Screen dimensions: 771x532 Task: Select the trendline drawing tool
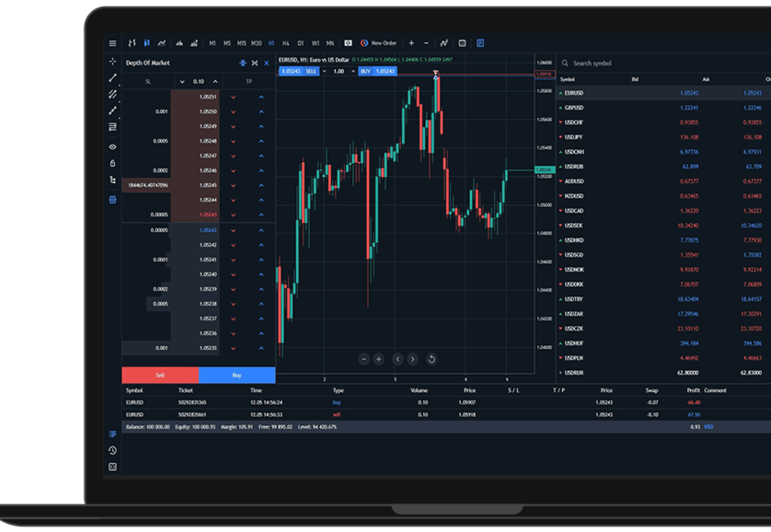(112, 78)
